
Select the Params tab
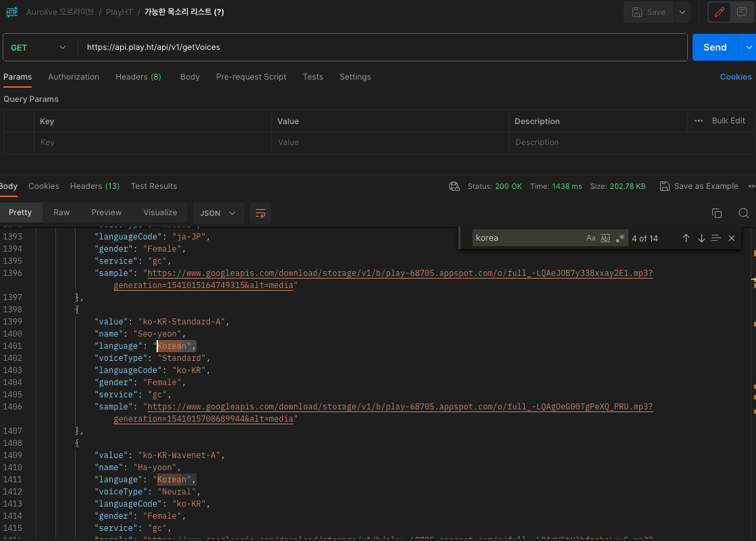(18, 77)
